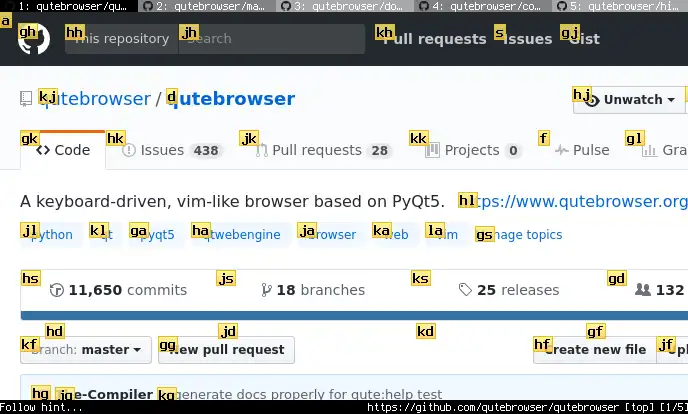Click the New pull request button

(226, 350)
